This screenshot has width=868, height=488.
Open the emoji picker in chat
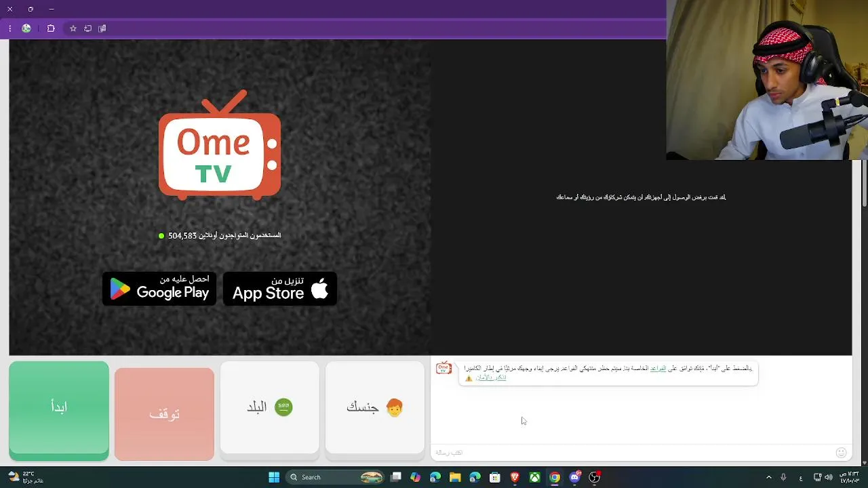(x=841, y=453)
